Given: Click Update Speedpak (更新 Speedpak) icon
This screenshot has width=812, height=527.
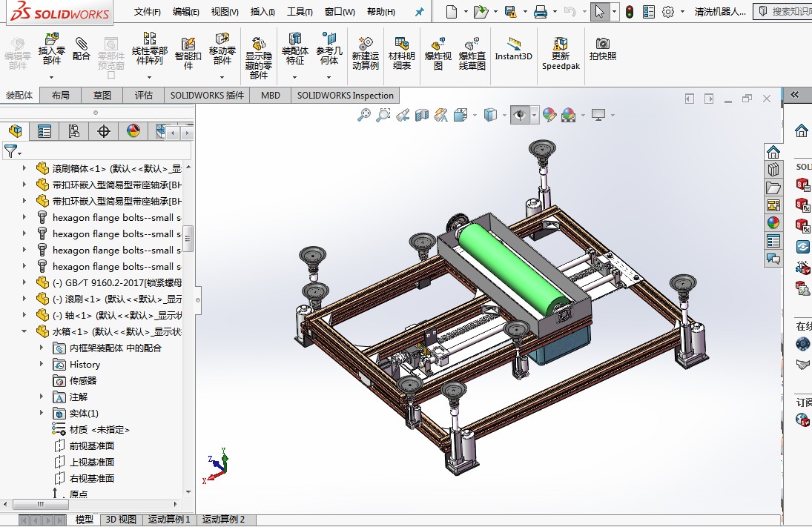Looking at the screenshot, I should click(561, 53).
